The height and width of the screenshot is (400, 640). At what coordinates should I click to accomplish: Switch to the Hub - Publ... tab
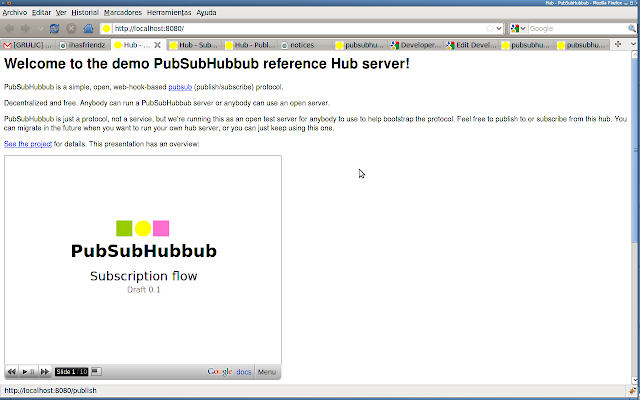point(250,45)
